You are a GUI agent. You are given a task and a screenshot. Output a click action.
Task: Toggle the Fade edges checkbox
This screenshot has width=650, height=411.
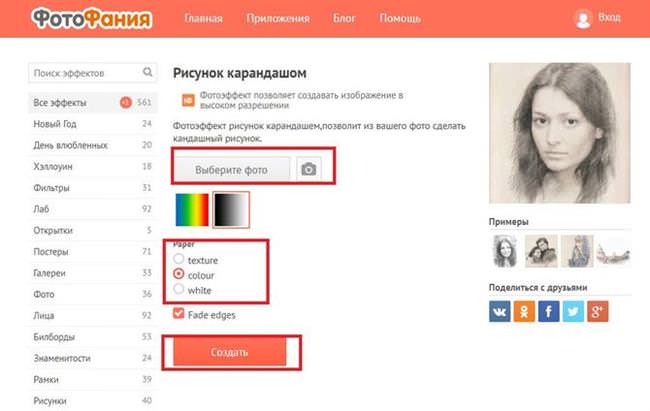[179, 314]
